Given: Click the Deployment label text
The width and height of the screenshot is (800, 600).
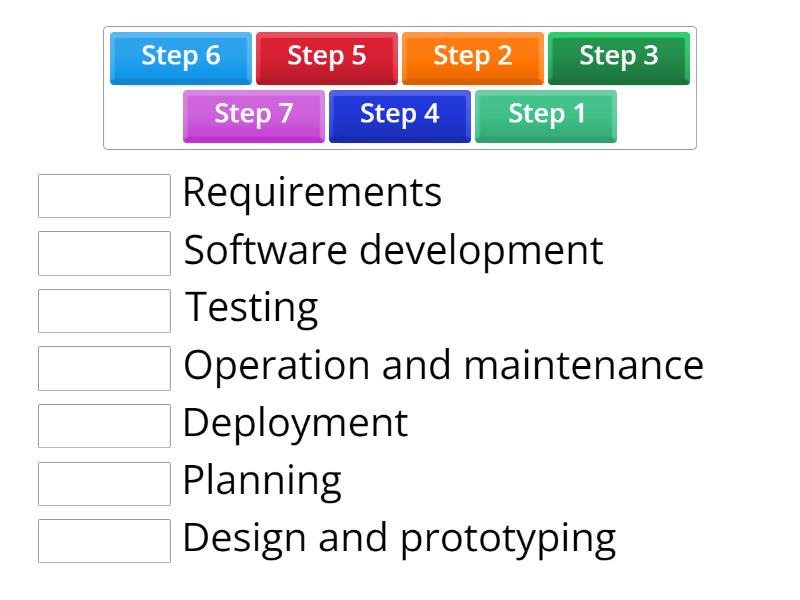Looking at the screenshot, I should click(x=295, y=423).
